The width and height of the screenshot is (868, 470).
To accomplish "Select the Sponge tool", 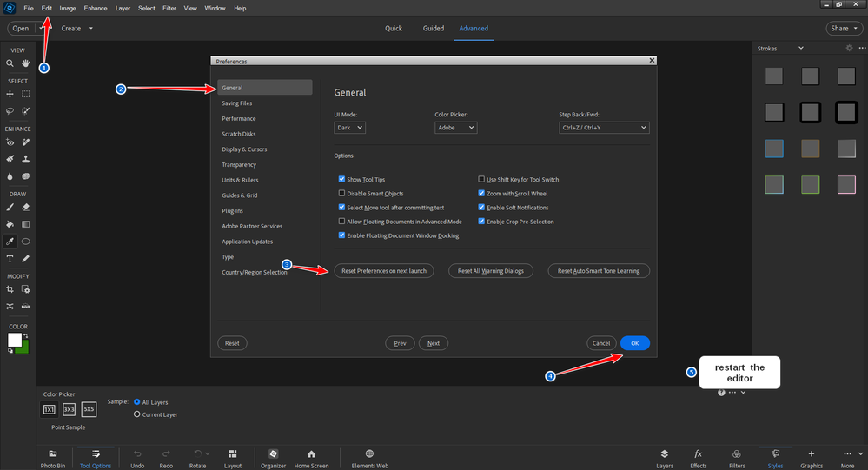I will [25, 176].
